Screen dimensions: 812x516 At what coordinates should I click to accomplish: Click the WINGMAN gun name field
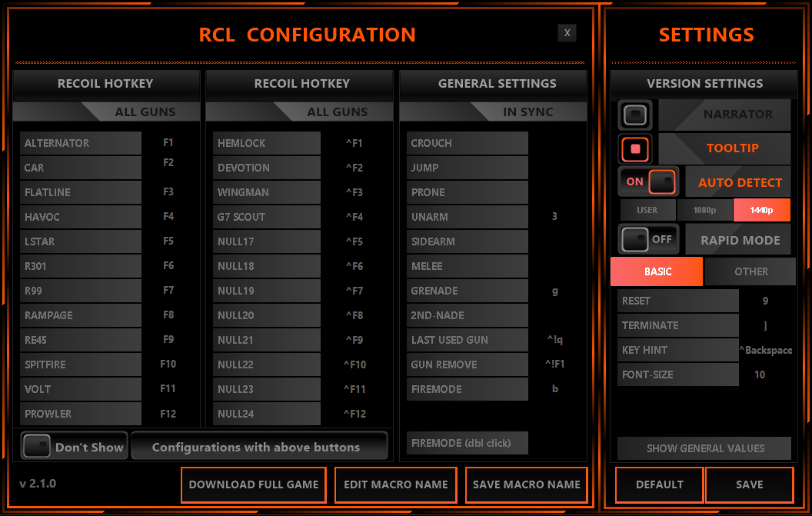tap(266, 192)
